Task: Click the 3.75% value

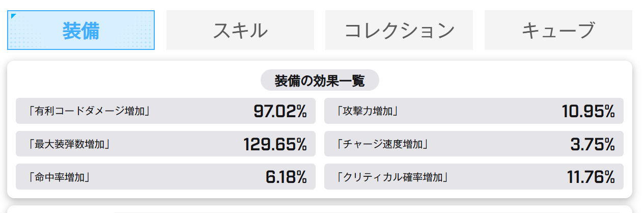Action: coord(593,144)
